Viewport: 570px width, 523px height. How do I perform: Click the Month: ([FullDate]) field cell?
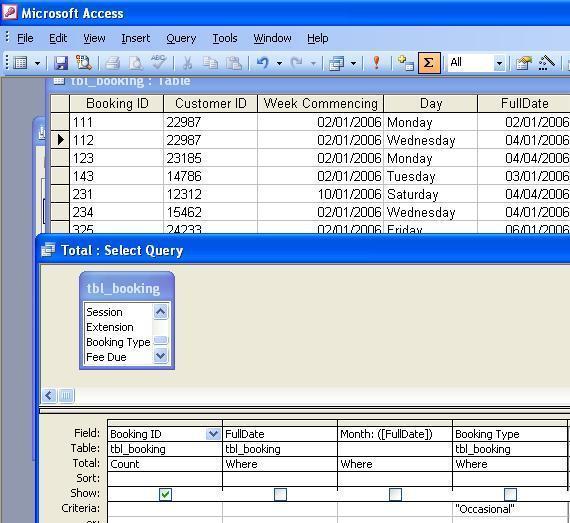[x=395, y=434]
